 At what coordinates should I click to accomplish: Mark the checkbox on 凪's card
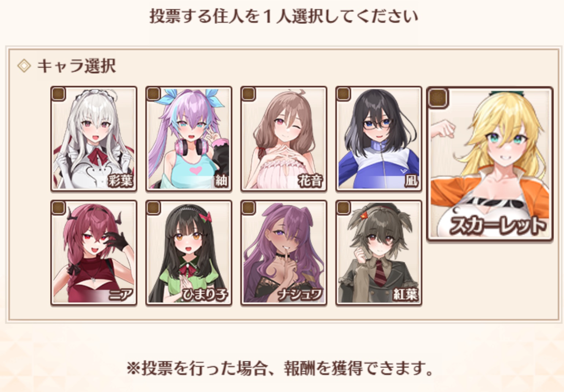[343, 94]
